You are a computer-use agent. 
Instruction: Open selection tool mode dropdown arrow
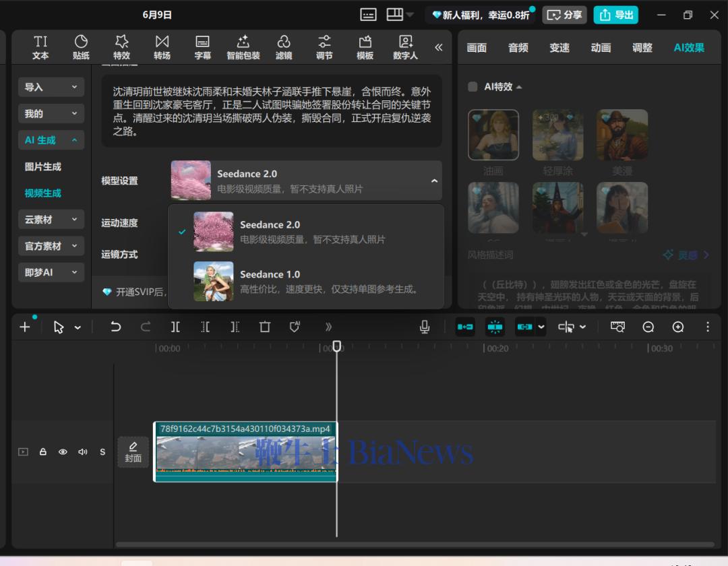tap(78, 327)
